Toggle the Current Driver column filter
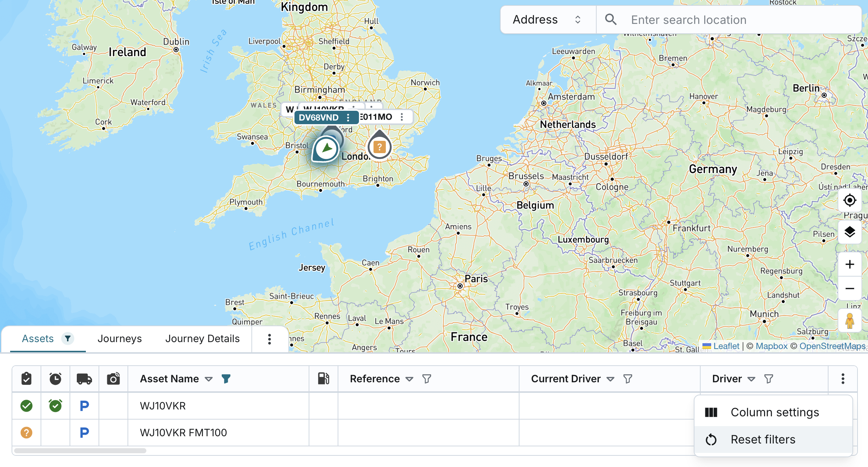Viewport: 868px width, 467px height. tap(628, 379)
